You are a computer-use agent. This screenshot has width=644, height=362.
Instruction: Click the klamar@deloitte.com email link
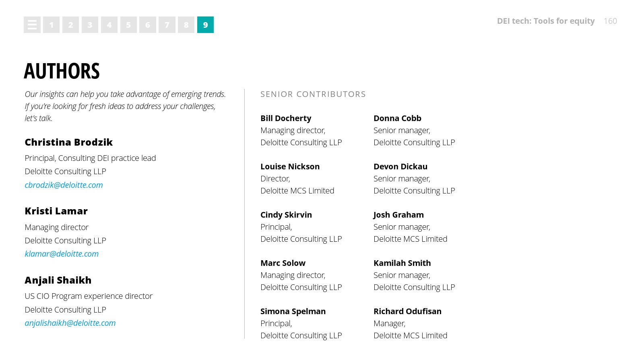tap(62, 254)
